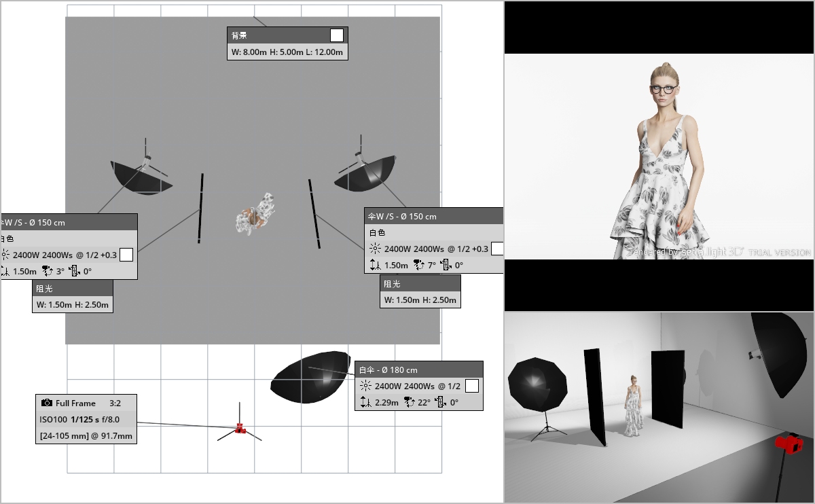Click the small model in the 3D studio view
Image resolution: width=815 pixels, height=504 pixels.
click(634, 406)
